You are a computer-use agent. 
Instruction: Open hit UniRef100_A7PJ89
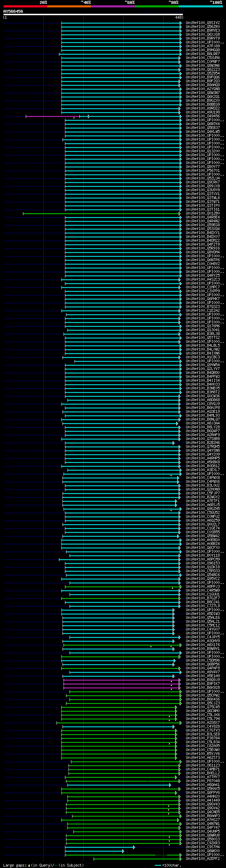203,46
